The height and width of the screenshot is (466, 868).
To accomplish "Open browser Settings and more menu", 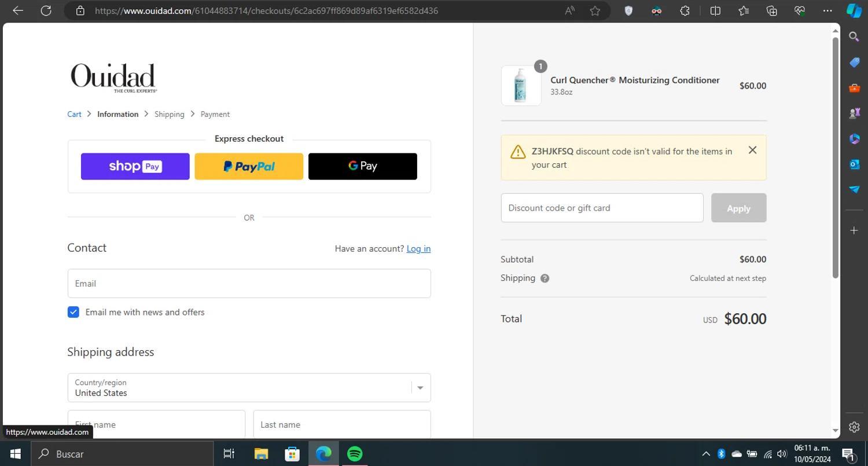I will (827, 10).
